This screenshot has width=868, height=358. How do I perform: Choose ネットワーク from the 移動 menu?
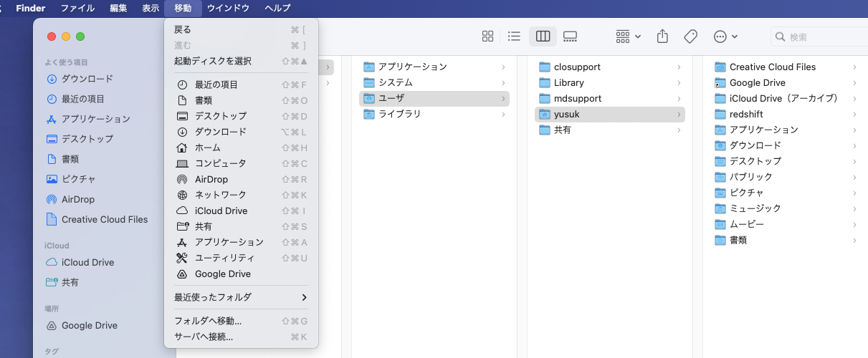click(241, 195)
